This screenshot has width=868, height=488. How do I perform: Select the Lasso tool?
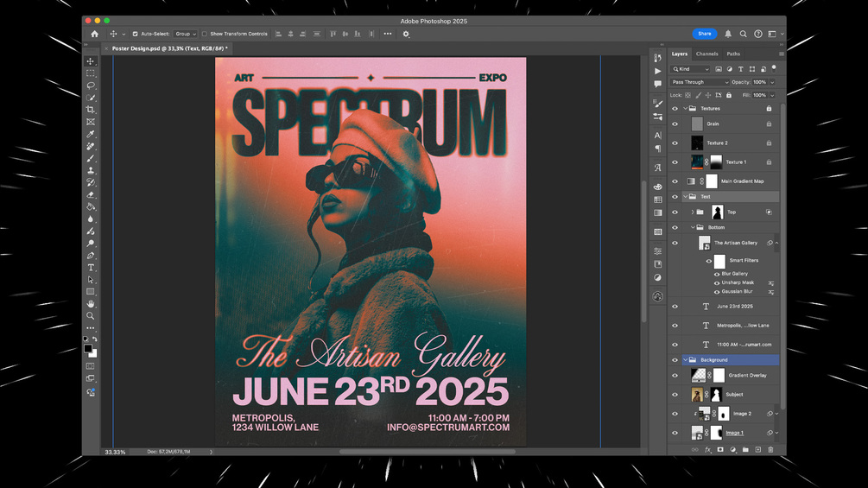(90, 86)
